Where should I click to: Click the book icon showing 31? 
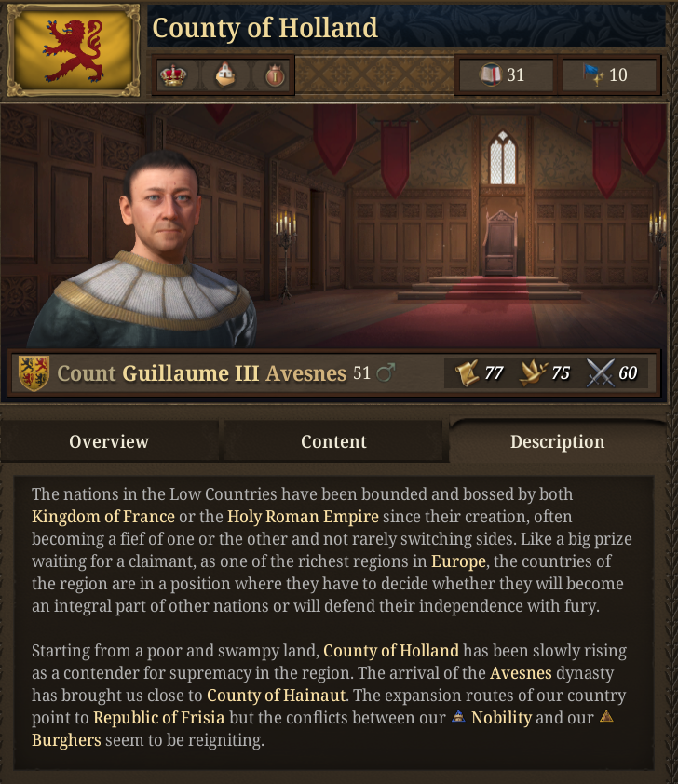490,75
